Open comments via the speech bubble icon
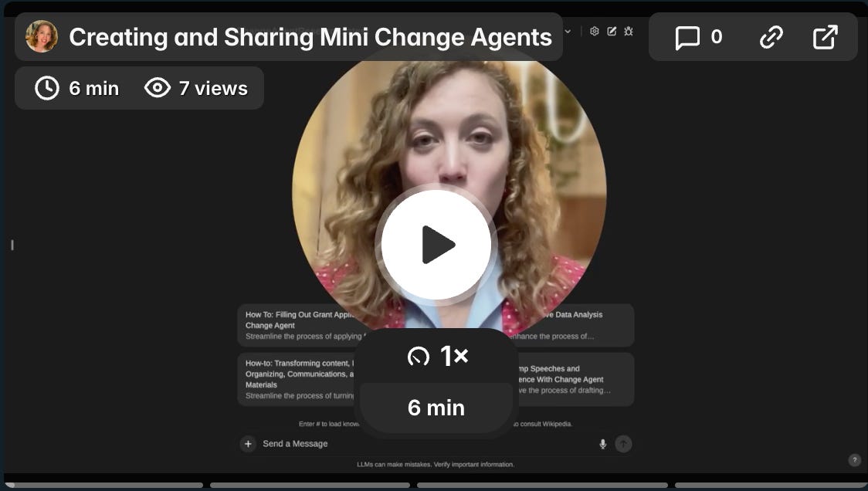Image resolution: width=868 pixels, height=491 pixels. click(x=688, y=36)
